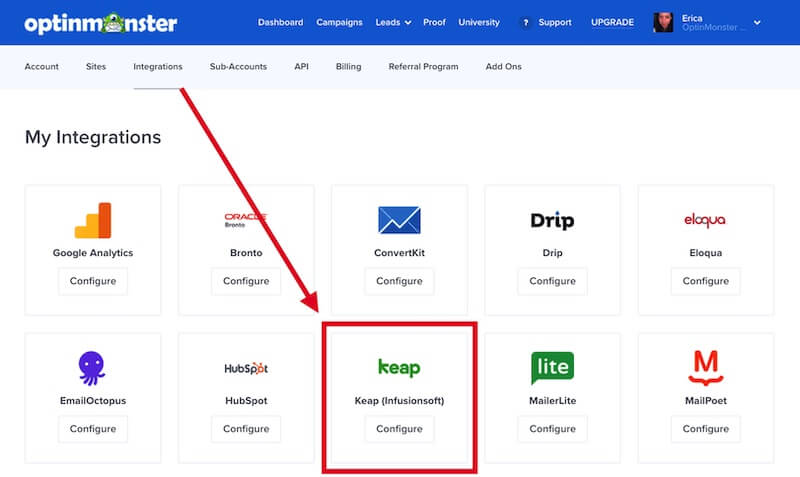
Task: Click the ConvertKit envelope logo
Action: (399, 220)
